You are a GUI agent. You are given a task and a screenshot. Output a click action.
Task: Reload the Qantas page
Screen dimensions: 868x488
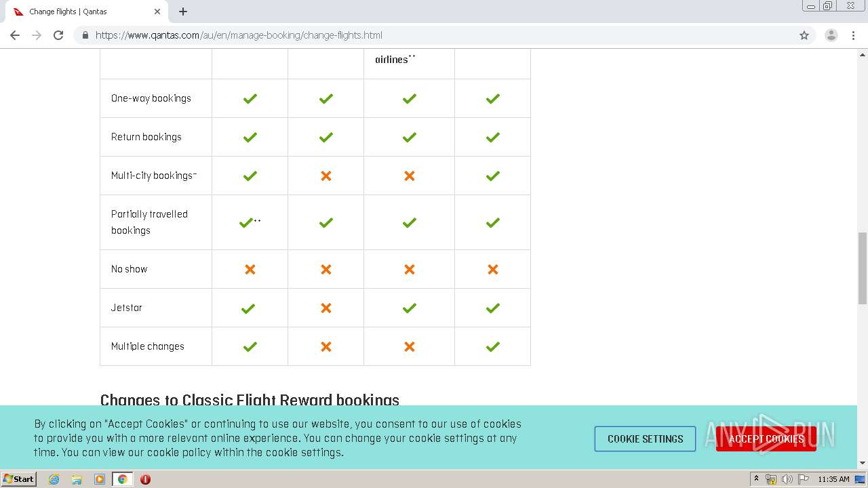point(58,35)
